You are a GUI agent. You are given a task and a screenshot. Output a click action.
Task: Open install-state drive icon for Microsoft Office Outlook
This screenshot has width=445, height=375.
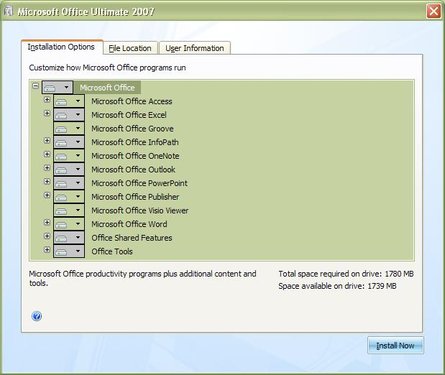click(x=61, y=170)
